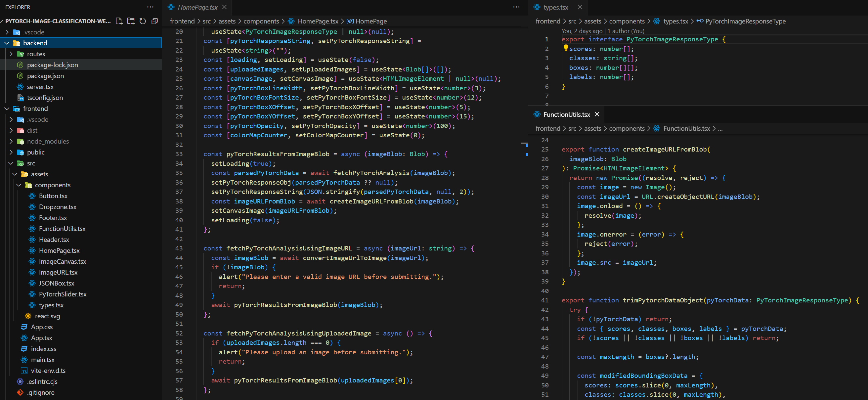Expand the top-level .vscode folder

pos(7,32)
